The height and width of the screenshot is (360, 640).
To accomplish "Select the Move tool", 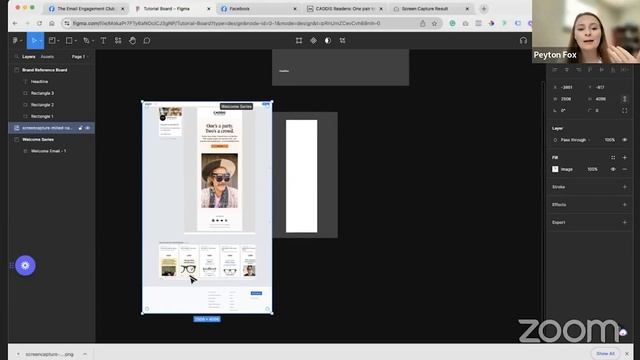I will click(34, 40).
